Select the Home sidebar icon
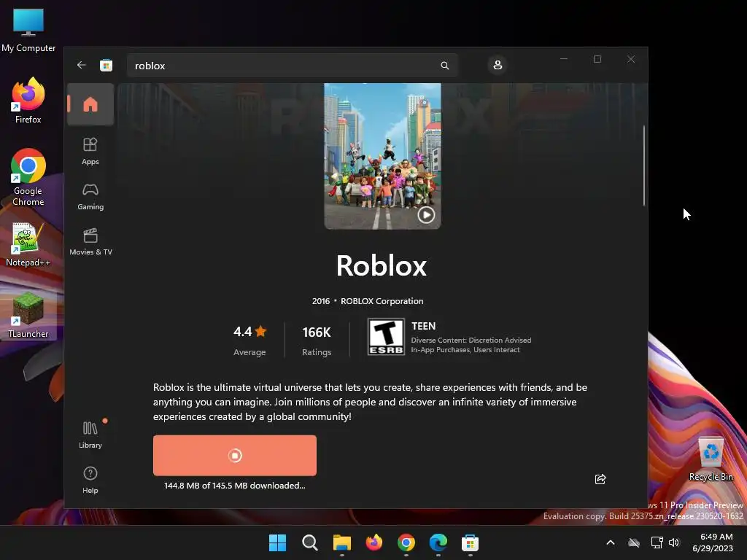Viewport: 747px width, 560px height. [90, 104]
